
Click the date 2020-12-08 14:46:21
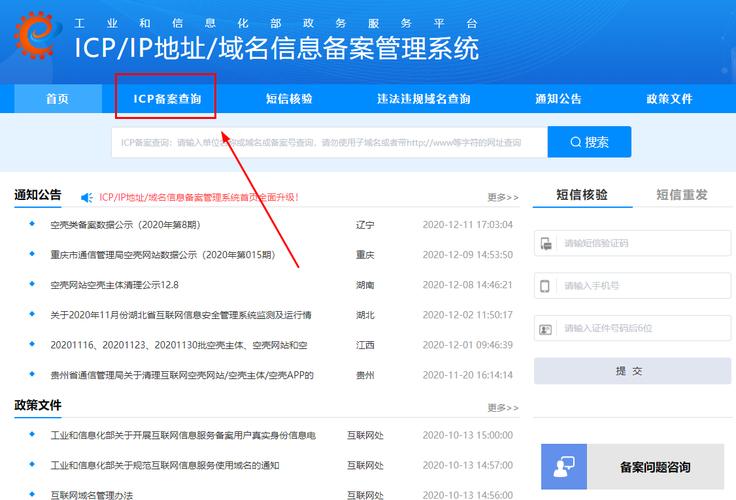(x=468, y=285)
